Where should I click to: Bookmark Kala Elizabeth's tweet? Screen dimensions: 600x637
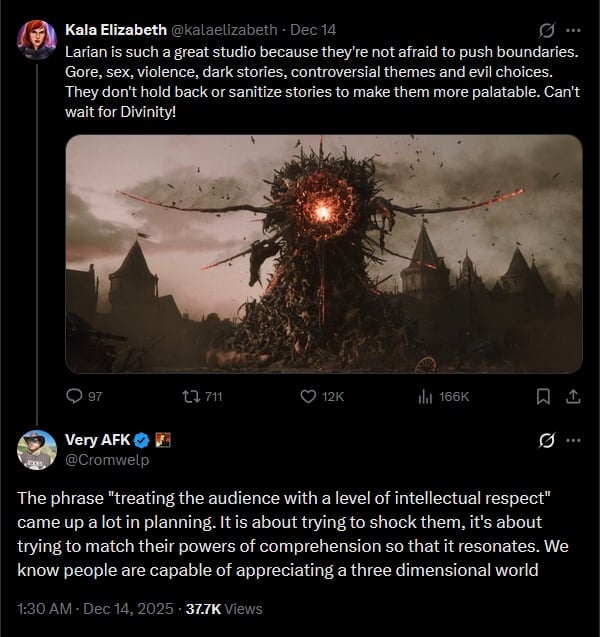543,397
